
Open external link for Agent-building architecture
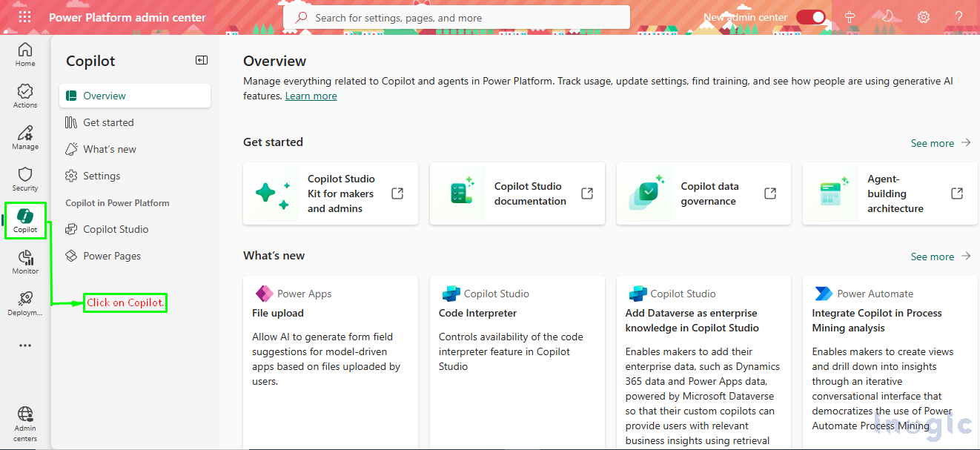point(957,193)
